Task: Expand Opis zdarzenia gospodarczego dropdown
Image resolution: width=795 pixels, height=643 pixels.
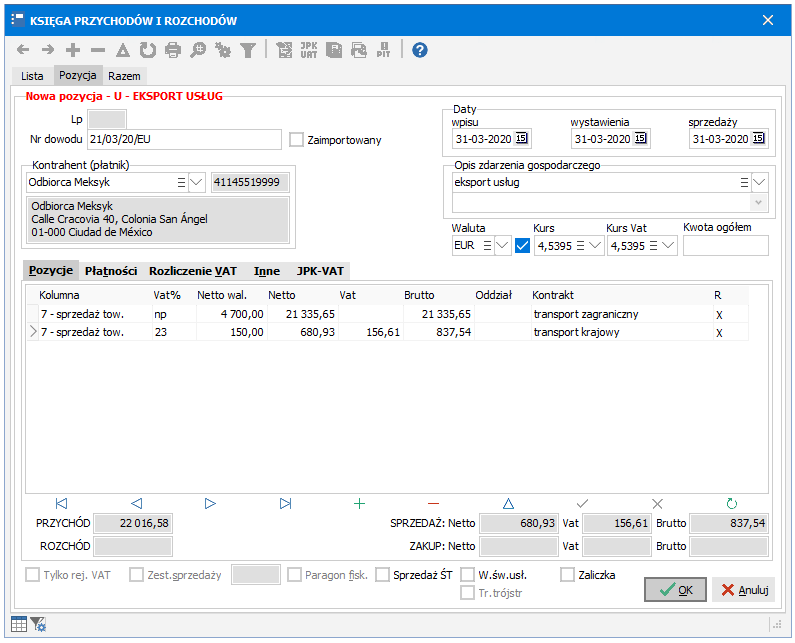Action: click(759, 183)
